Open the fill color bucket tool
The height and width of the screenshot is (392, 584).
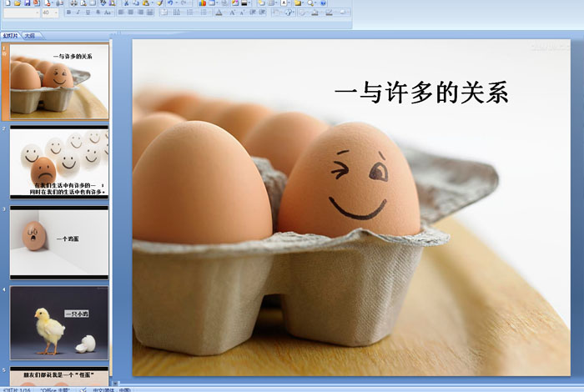coord(315,13)
